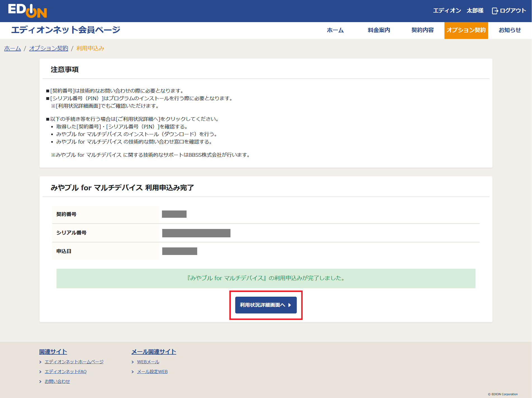
Task: Click the chevron icon before WEBメール
Action: coord(133,362)
